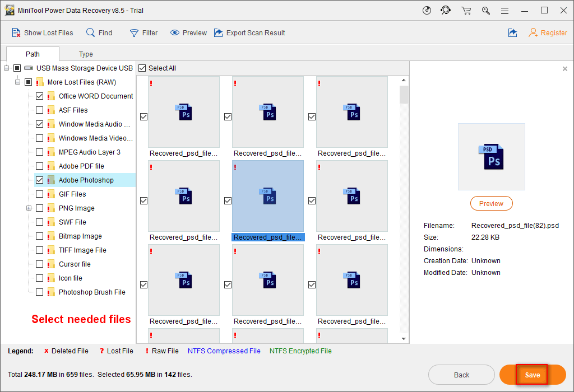Switch to the Type tab
The width and height of the screenshot is (574, 392).
point(86,54)
